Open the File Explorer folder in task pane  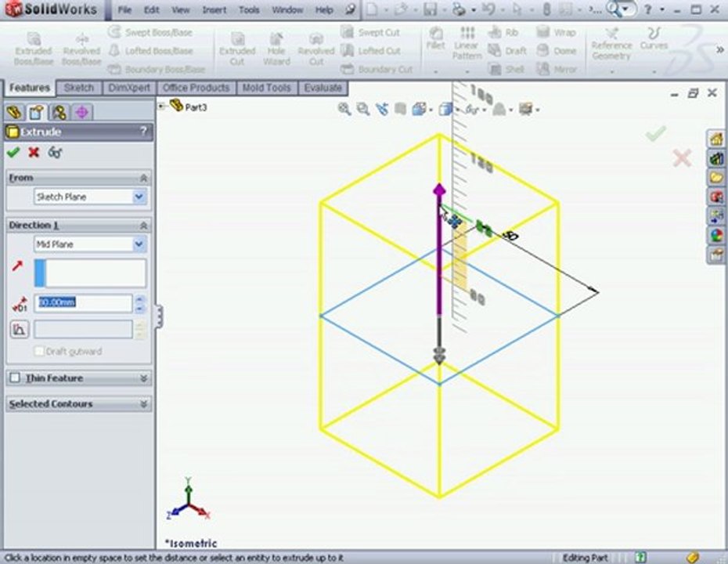[716, 178]
